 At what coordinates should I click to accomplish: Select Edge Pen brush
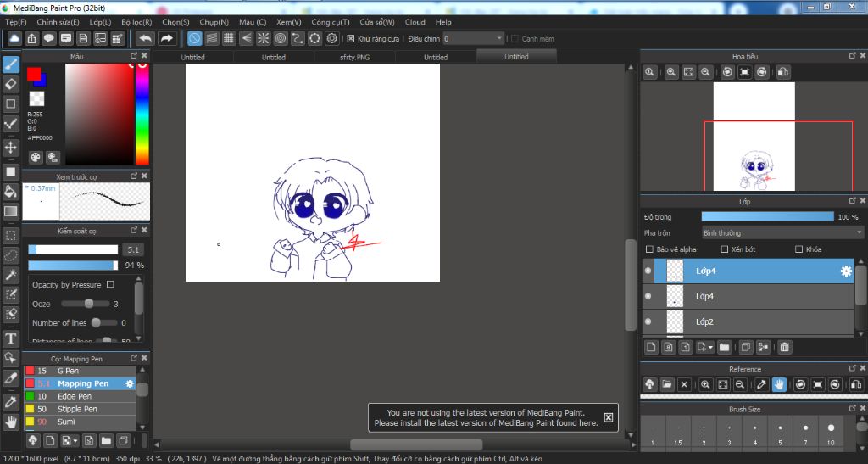pos(80,396)
